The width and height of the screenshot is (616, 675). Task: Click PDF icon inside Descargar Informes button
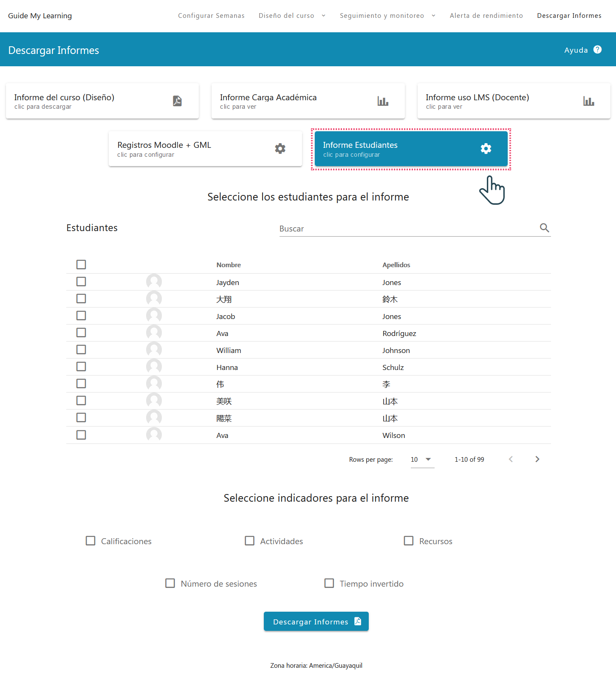(358, 621)
